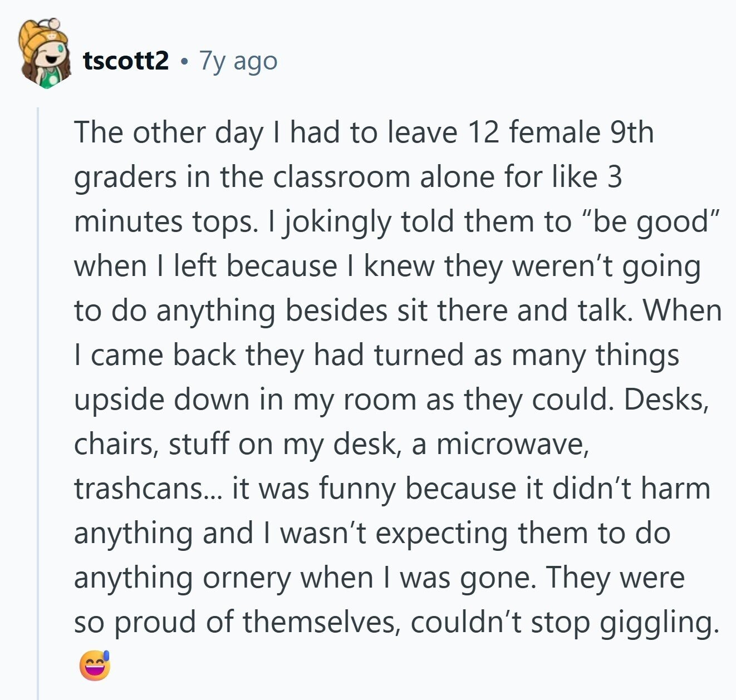Open the tscott2 profile link

point(126,60)
